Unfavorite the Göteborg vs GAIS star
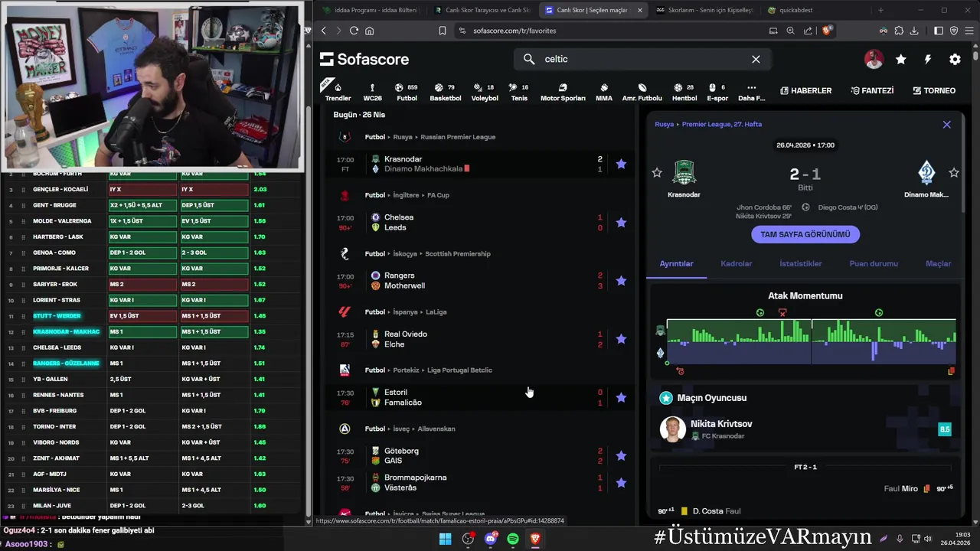 (x=621, y=455)
